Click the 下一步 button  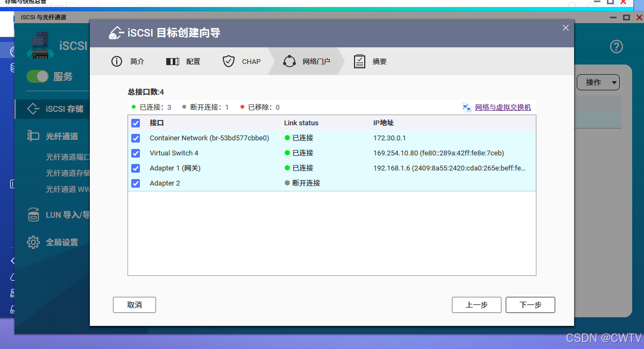point(530,305)
